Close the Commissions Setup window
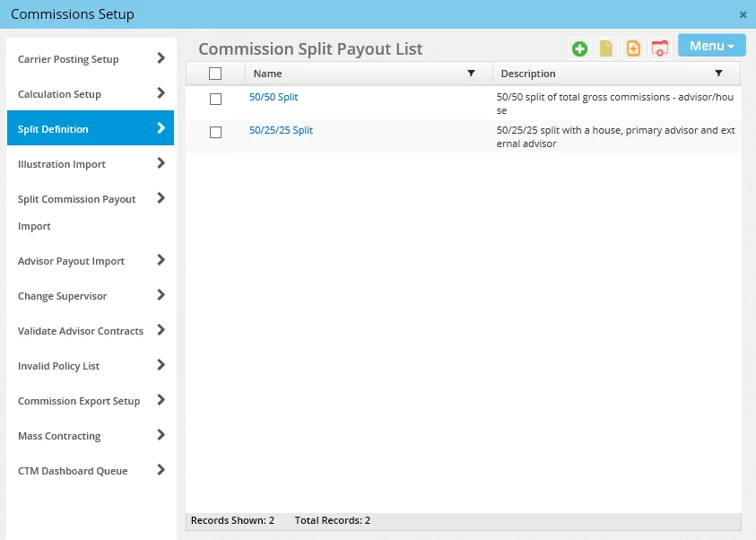756x540 pixels. click(743, 14)
